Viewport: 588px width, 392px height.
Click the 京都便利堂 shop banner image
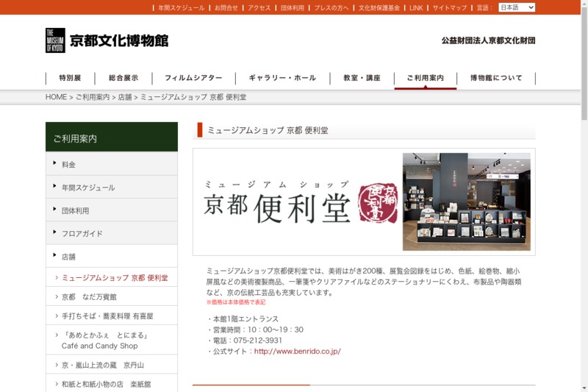click(x=364, y=202)
